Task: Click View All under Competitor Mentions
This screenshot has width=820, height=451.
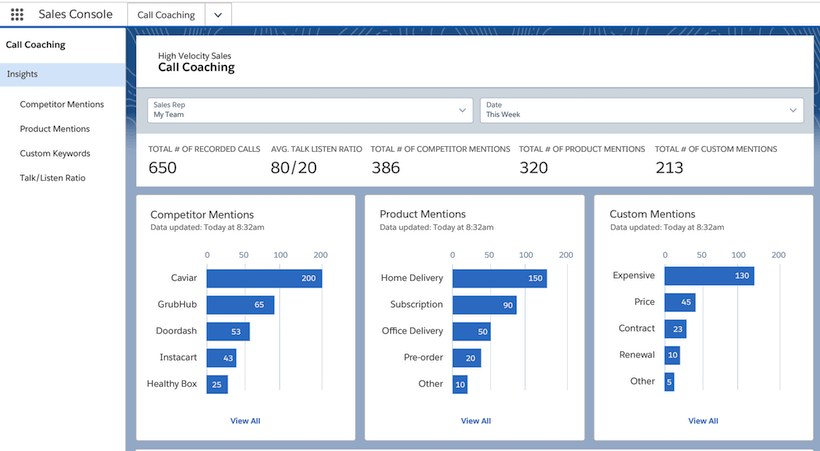Action: click(x=245, y=421)
